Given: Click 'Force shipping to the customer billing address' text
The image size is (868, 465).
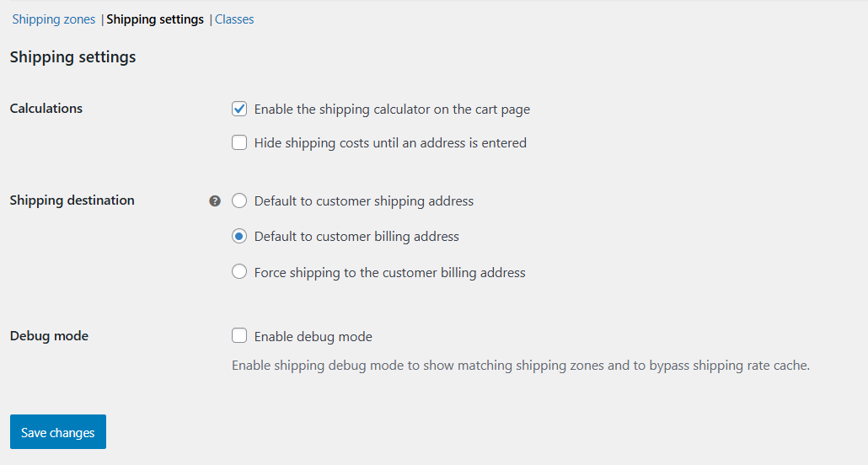Looking at the screenshot, I should (x=389, y=273).
